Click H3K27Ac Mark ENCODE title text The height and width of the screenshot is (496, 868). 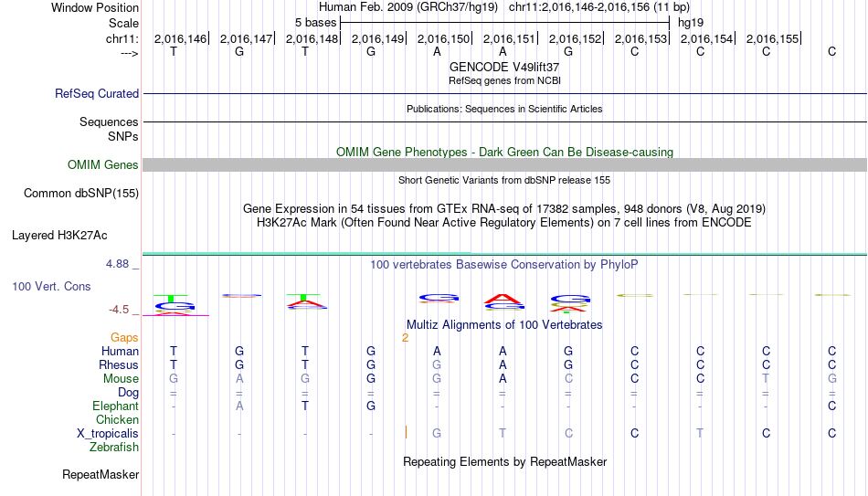coord(504,223)
